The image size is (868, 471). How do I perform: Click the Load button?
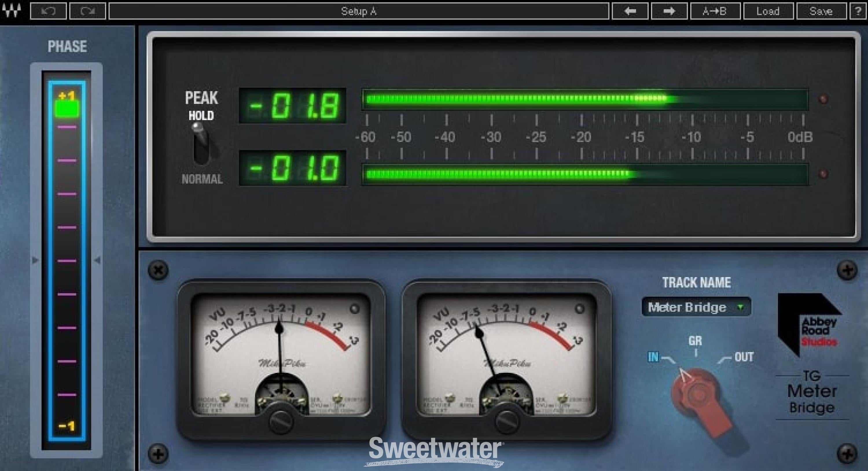768,11
